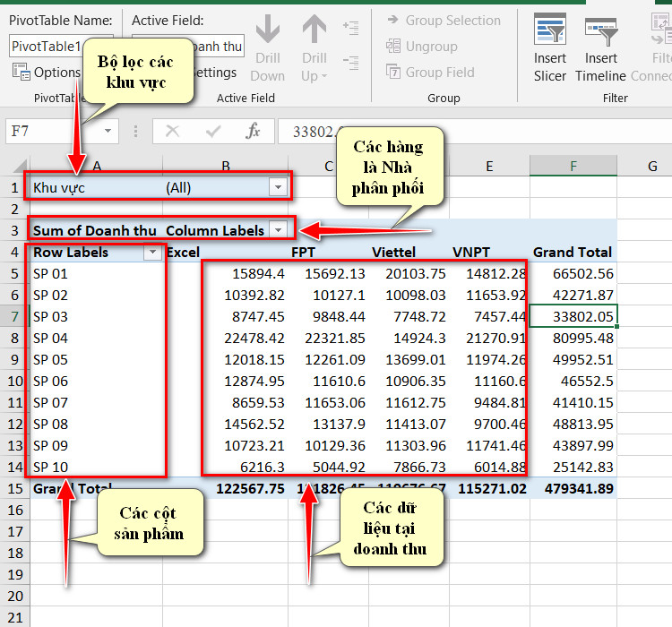This screenshot has height=627, width=672.
Task: Click the Enter checkmark formula bar icon
Action: point(213,131)
